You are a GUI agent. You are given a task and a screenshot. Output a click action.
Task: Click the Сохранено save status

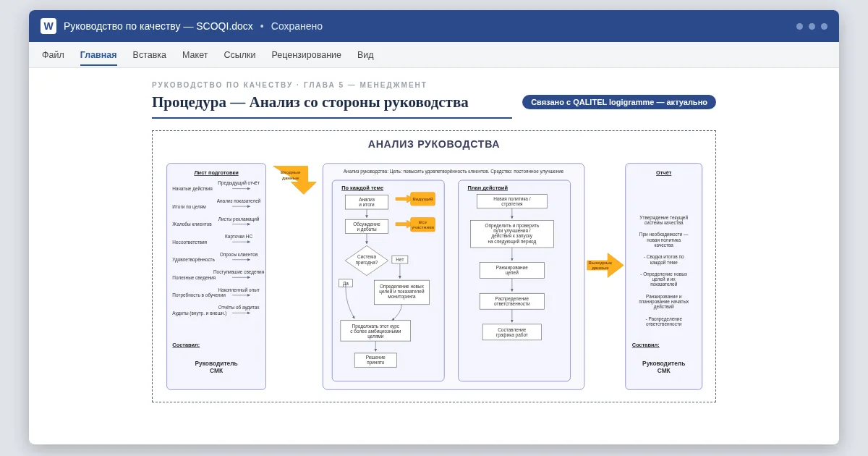point(297,26)
